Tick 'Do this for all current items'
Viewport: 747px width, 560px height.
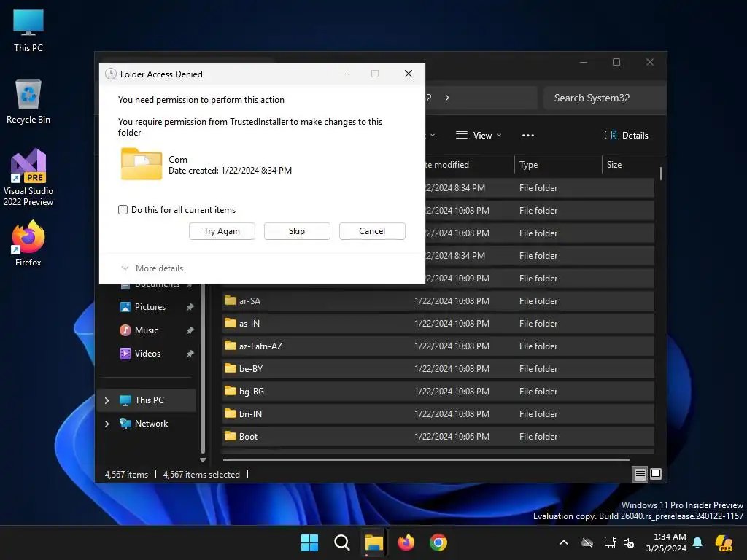click(123, 209)
